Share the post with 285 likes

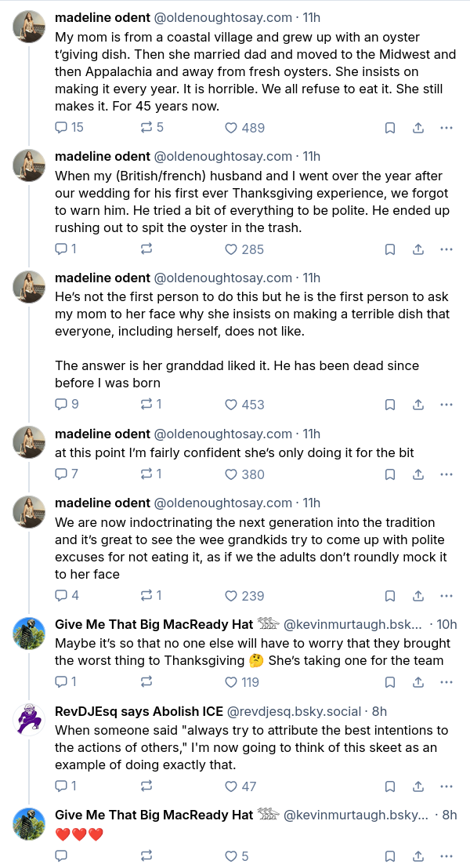[418, 249]
